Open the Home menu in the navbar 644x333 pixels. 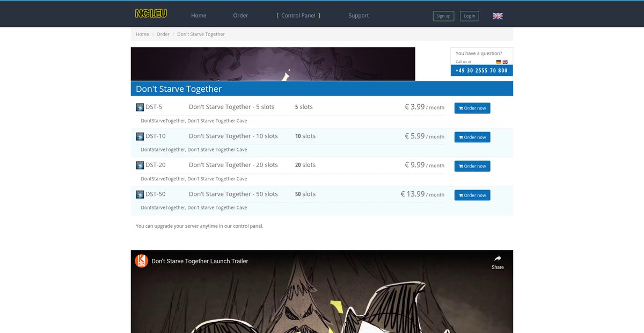199,16
